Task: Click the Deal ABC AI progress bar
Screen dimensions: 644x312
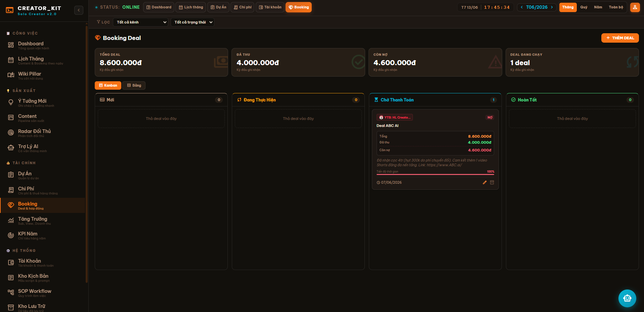Action: 435,175
